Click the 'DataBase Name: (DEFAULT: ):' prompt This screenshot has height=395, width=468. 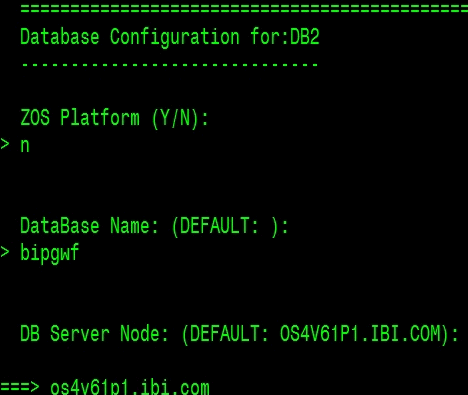154,226
